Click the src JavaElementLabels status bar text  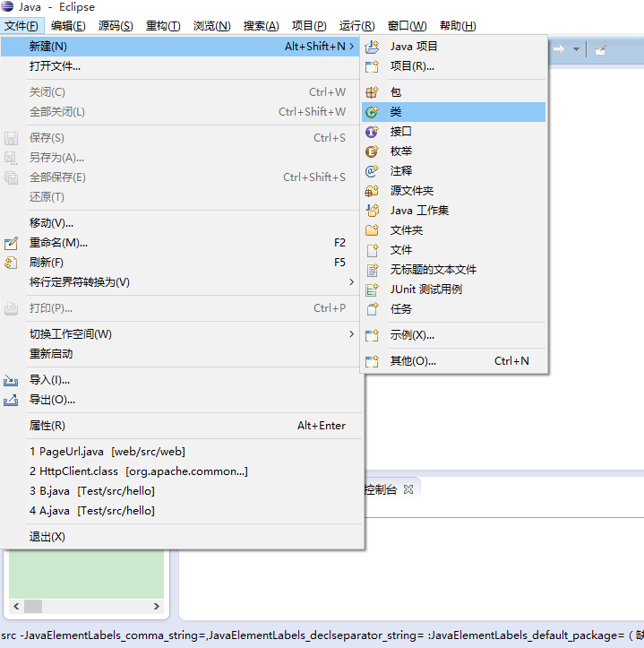pos(322,635)
